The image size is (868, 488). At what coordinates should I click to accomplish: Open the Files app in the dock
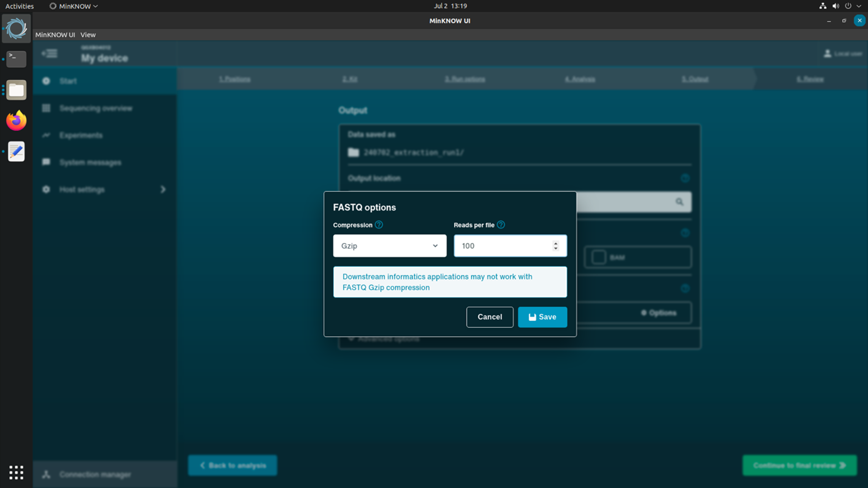tap(16, 90)
